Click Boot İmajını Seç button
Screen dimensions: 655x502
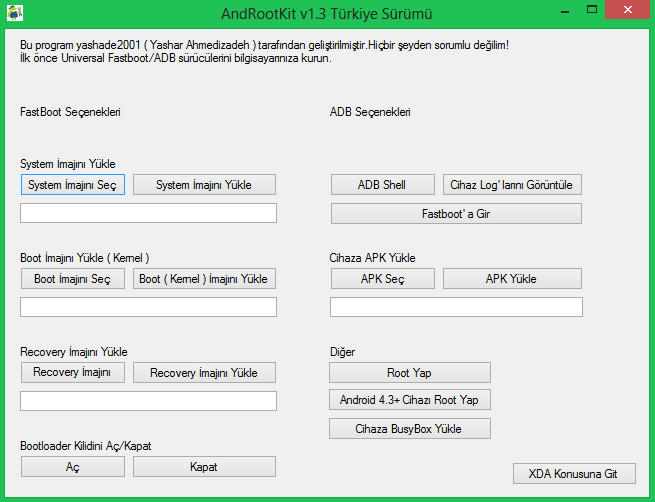[x=73, y=279]
